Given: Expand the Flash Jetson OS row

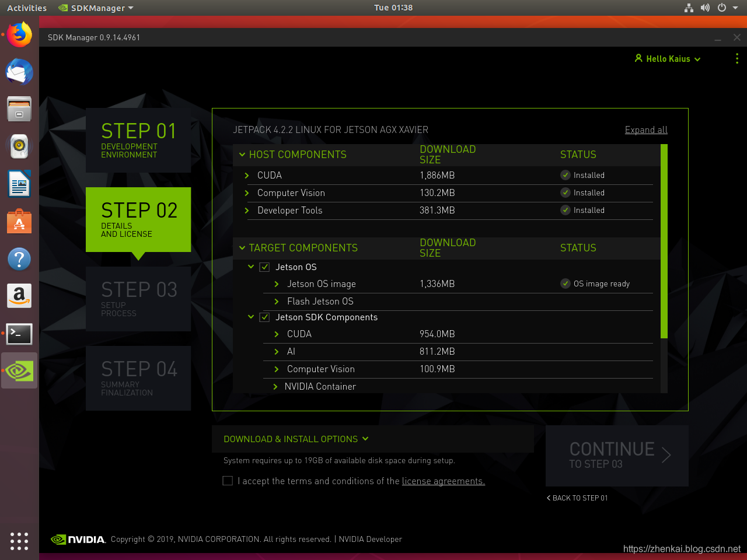Looking at the screenshot, I should click(277, 302).
